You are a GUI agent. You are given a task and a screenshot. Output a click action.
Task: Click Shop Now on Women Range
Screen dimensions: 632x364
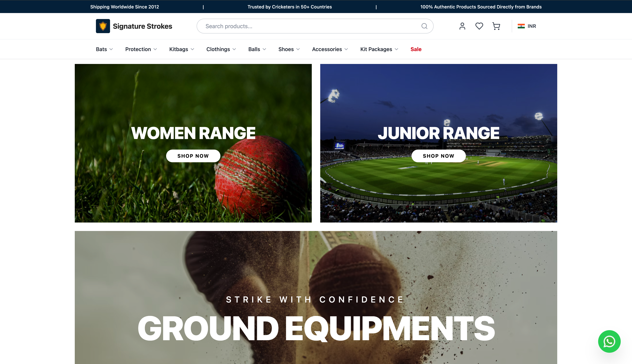(193, 156)
